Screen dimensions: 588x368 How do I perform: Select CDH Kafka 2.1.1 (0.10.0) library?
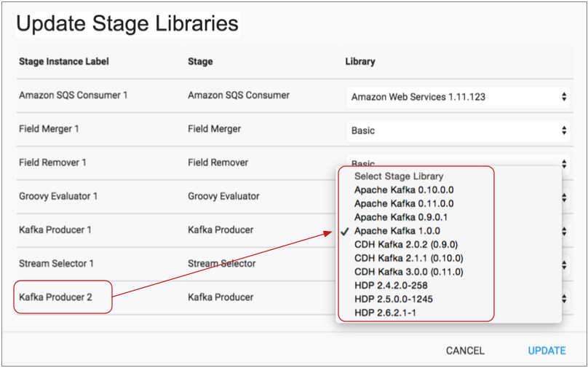pyautogui.click(x=408, y=258)
